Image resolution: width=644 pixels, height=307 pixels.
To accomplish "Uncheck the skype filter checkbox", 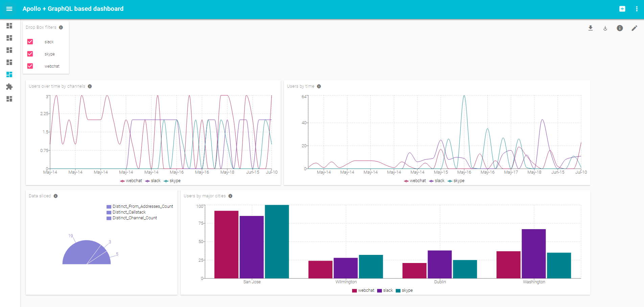I will [x=30, y=54].
